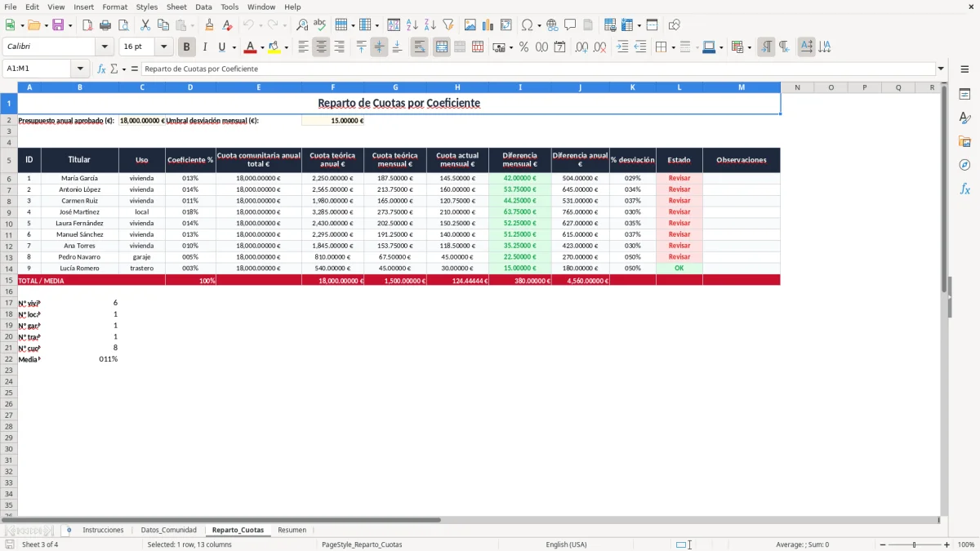Click Sort Ascending icon
The height and width of the screenshot is (551, 980).
click(412, 25)
